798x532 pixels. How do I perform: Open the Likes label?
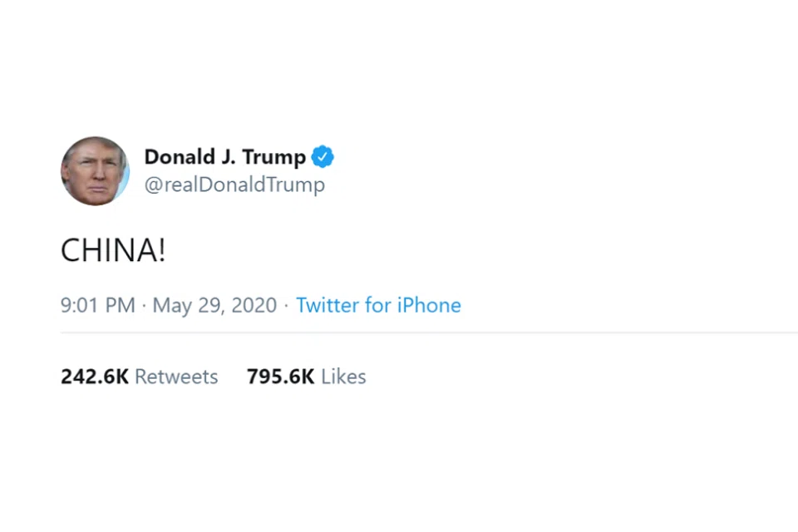343,377
